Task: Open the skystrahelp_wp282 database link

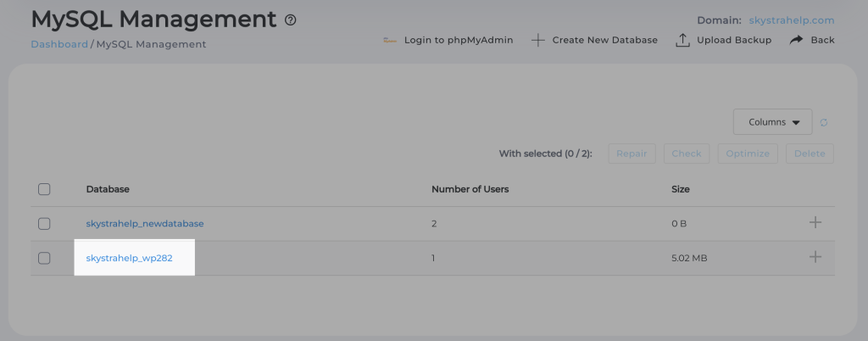Action: tap(129, 258)
